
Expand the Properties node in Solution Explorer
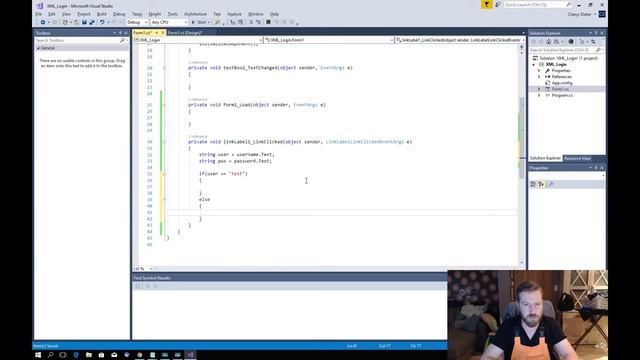pyautogui.click(x=539, y=71)
